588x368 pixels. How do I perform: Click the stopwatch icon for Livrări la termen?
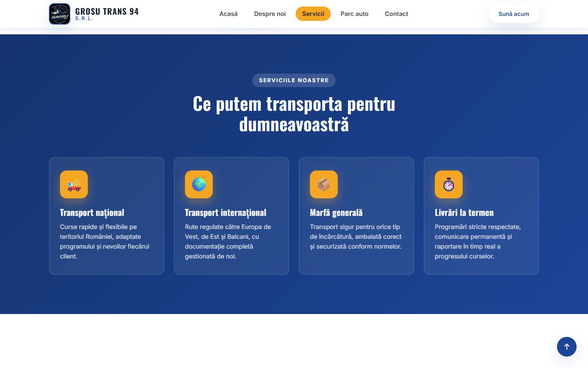click(449, 184)
